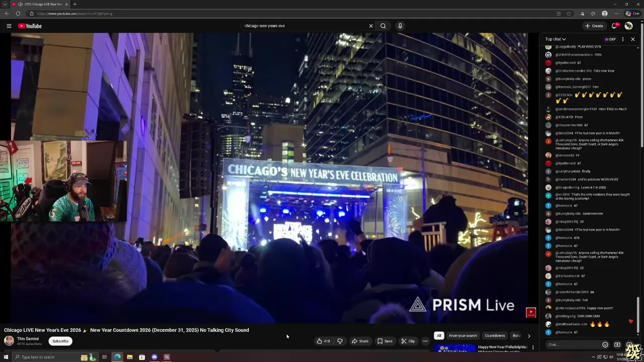Go to the YouTube home logo
Image resolution: width=644 pixels, height=362 pixels.
(30, 26)
